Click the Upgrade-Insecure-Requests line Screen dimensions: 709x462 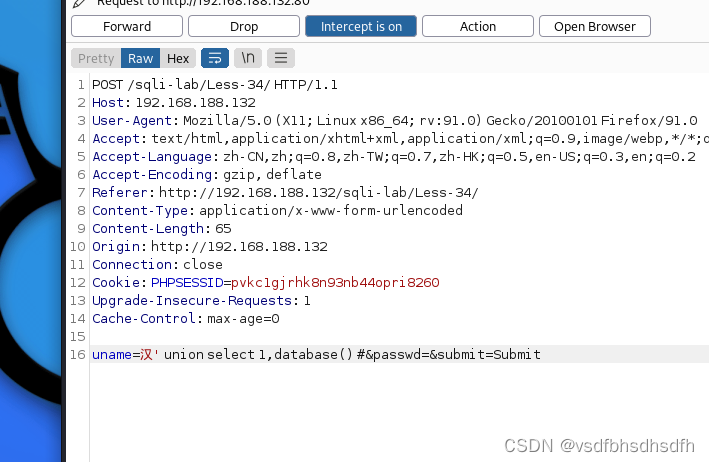click(x=201, y=301)
